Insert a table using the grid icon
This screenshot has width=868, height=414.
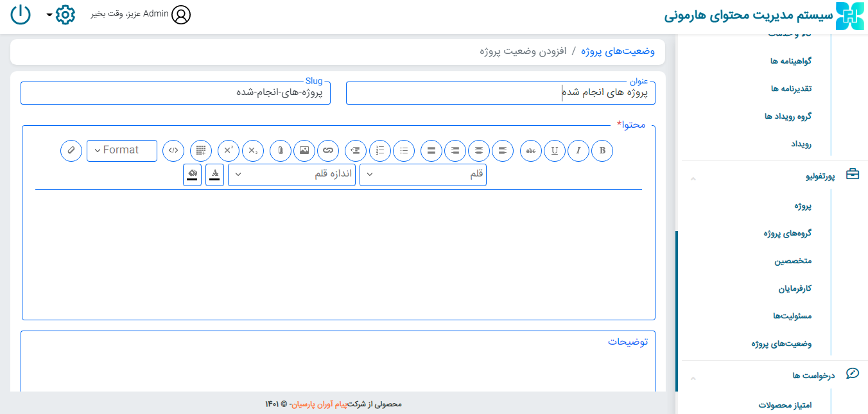pyautogui.click(x=202, y=150)
